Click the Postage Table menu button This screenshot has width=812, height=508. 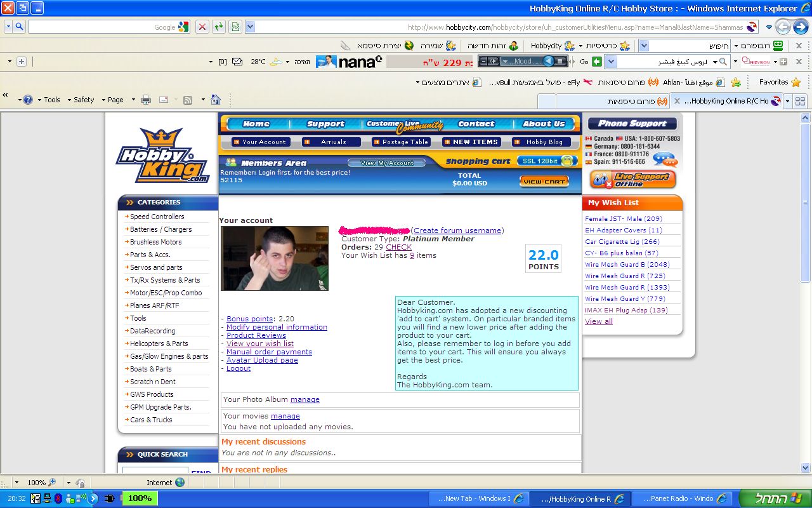click(x=402, y=142)
